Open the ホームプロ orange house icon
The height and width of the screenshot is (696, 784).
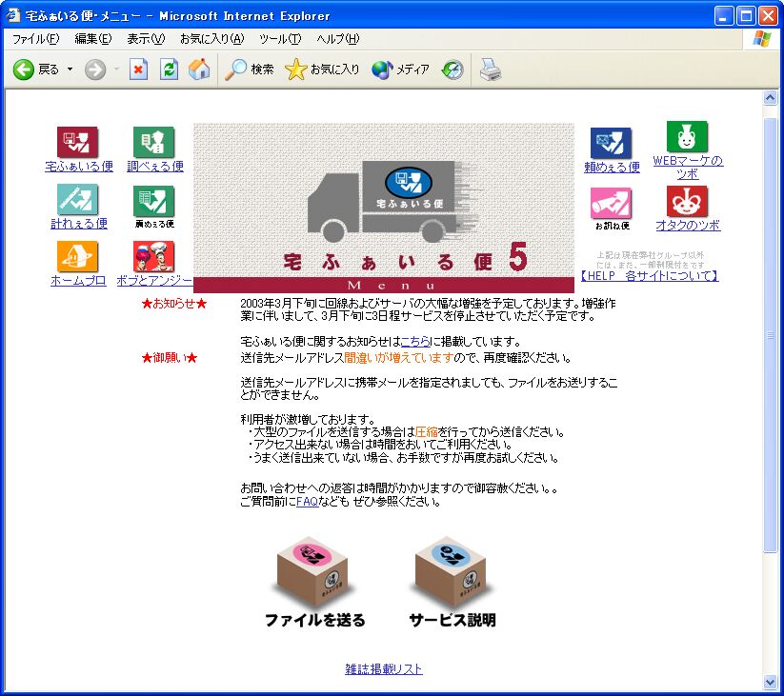78,257
